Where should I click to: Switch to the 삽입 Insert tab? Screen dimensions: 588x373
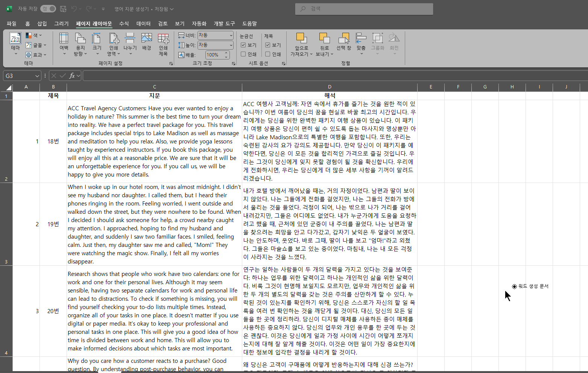[x=42, y=24]
